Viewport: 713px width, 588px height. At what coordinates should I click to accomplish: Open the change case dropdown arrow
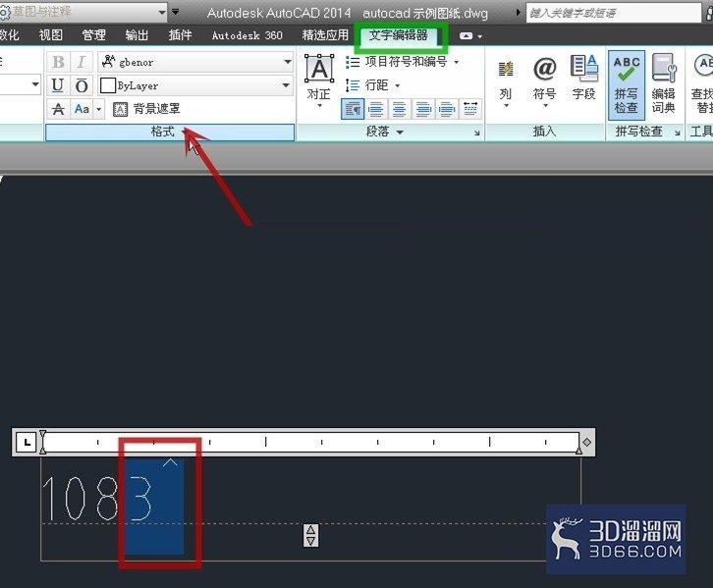point(98,109)
